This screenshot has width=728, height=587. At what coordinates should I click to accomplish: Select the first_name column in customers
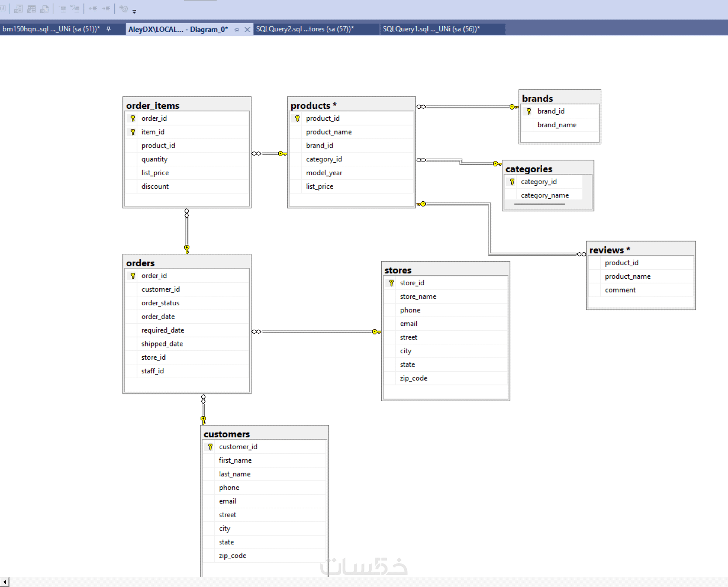pyautogui.click(x=265, y=460)
